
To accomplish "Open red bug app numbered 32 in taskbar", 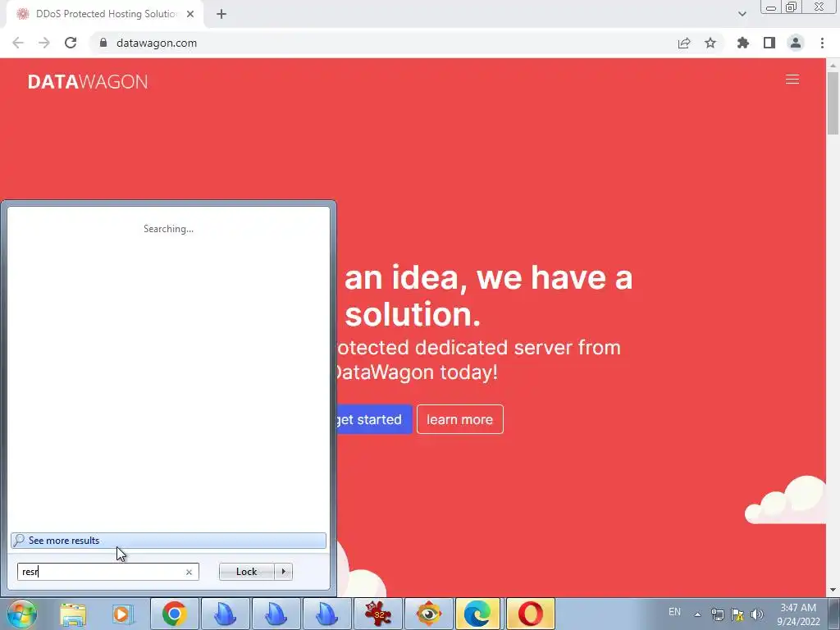I will pos(378,614).
